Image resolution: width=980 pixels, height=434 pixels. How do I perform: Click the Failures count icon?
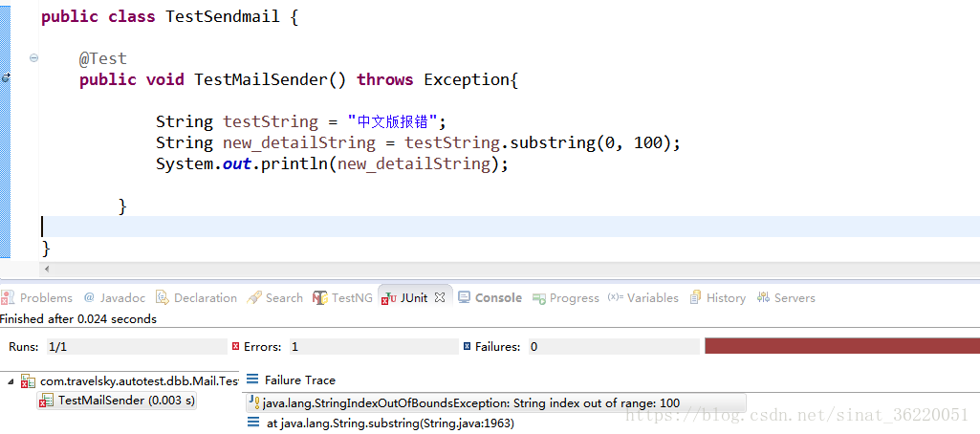[x=467, y=346]
